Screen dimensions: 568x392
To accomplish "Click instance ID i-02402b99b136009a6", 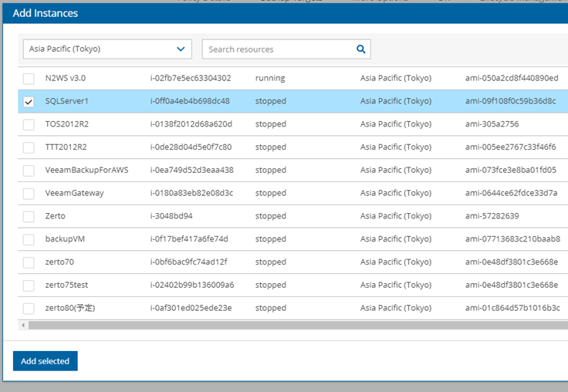I will 192,285.
